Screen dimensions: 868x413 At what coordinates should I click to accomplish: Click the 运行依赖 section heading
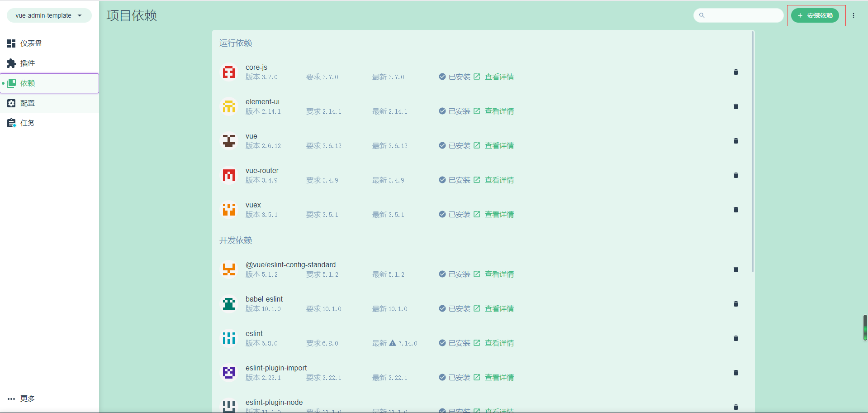click(x=236, y=43)
